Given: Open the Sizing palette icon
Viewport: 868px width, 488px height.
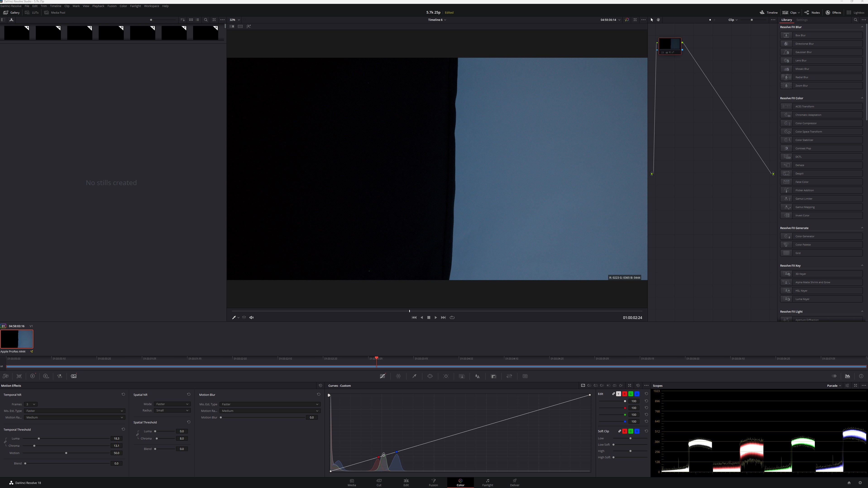Looking at the screenshot, I should [509, 376].
